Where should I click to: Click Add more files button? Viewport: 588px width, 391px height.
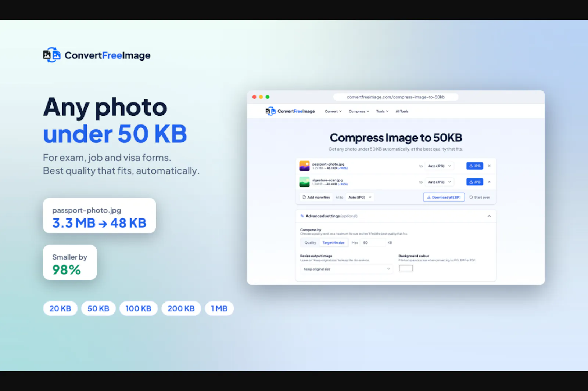tap(316, 197)
